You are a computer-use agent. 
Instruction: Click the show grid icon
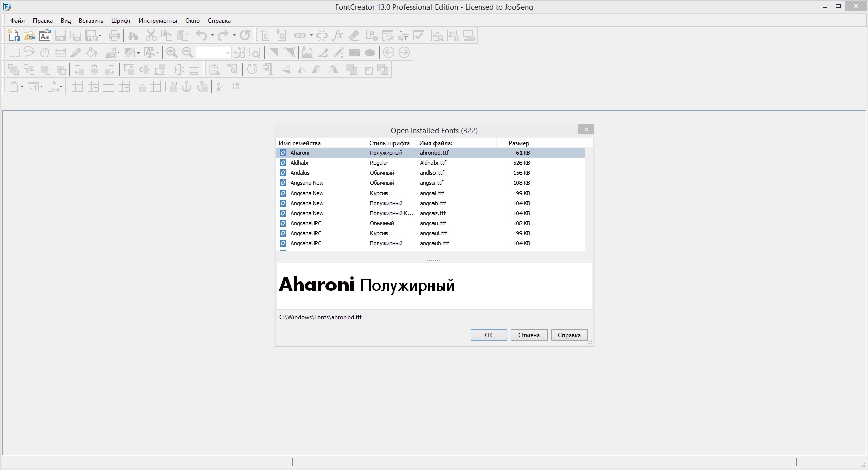click(x=77, y=86)
